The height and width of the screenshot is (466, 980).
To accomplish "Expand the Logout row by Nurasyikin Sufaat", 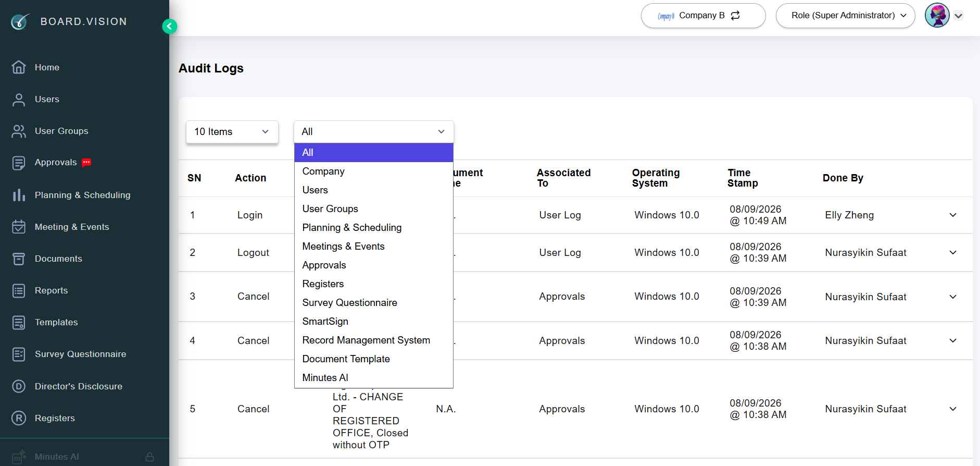I will pyautogui.click(x=953, y=252).
